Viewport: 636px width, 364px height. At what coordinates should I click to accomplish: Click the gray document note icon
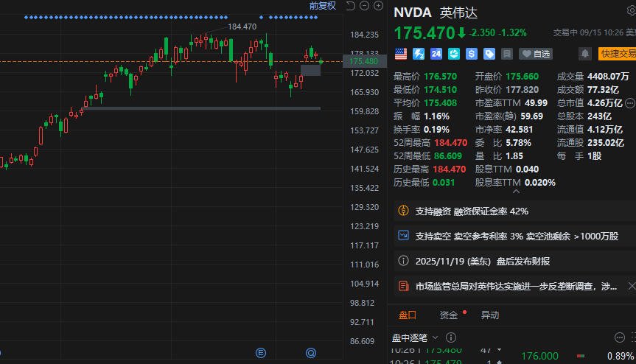(x=506, y=54)
